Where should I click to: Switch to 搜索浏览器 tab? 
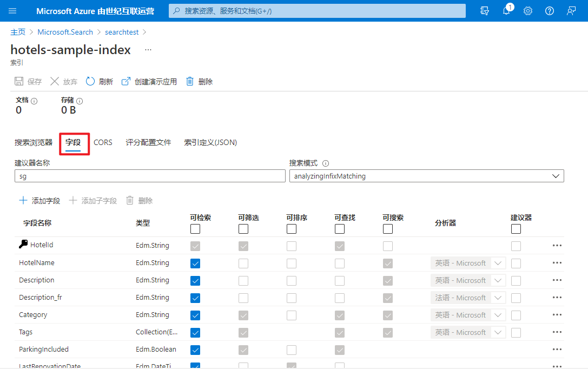point(34,142)
